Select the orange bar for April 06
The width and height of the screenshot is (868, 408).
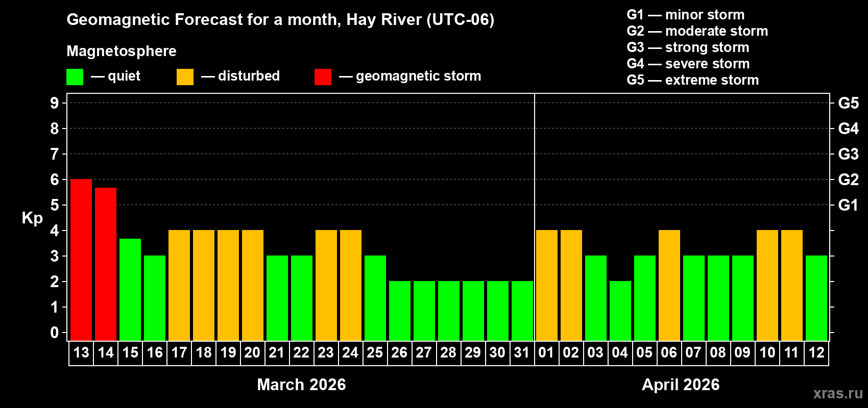(x=669, y=286)
